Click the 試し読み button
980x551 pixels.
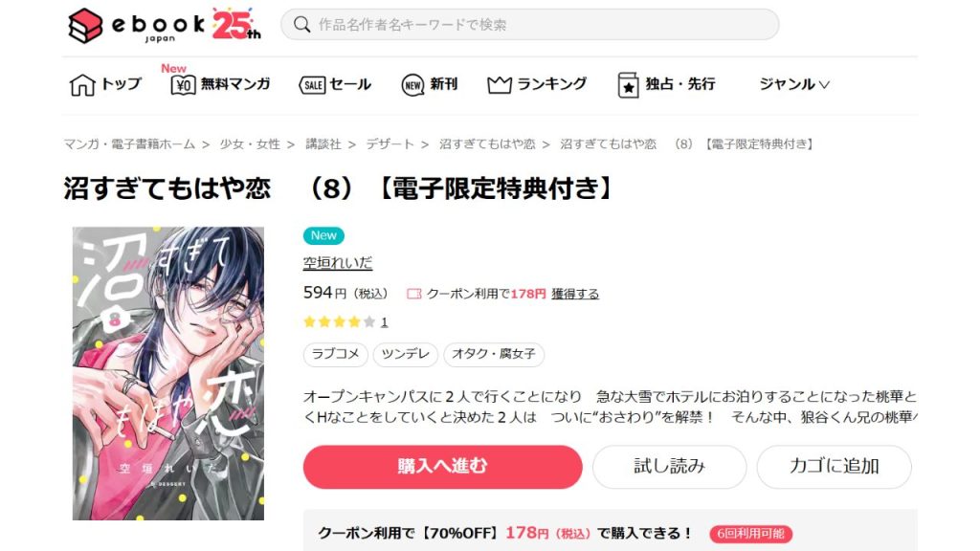[669, 467]
